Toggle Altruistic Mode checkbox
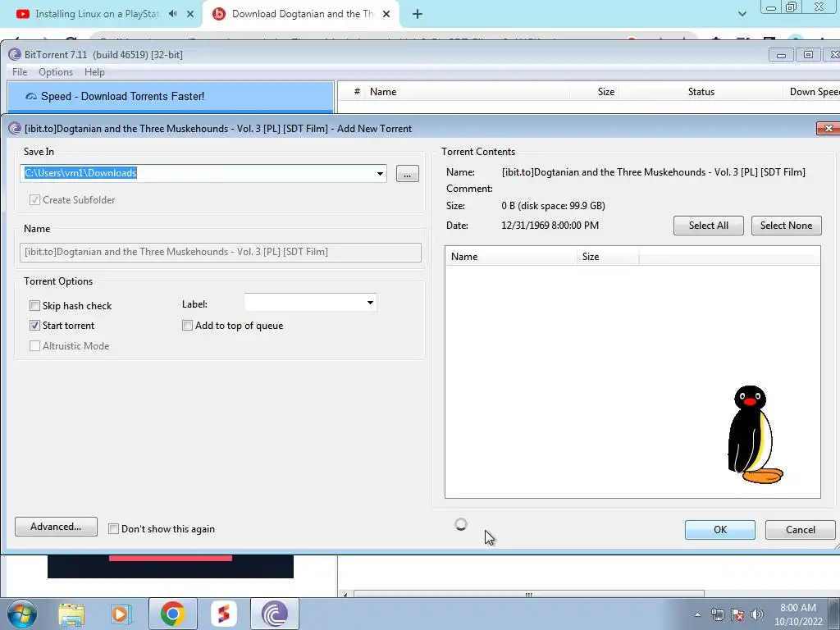Viewport: 840px width, 630px height. tap(34, 346)
